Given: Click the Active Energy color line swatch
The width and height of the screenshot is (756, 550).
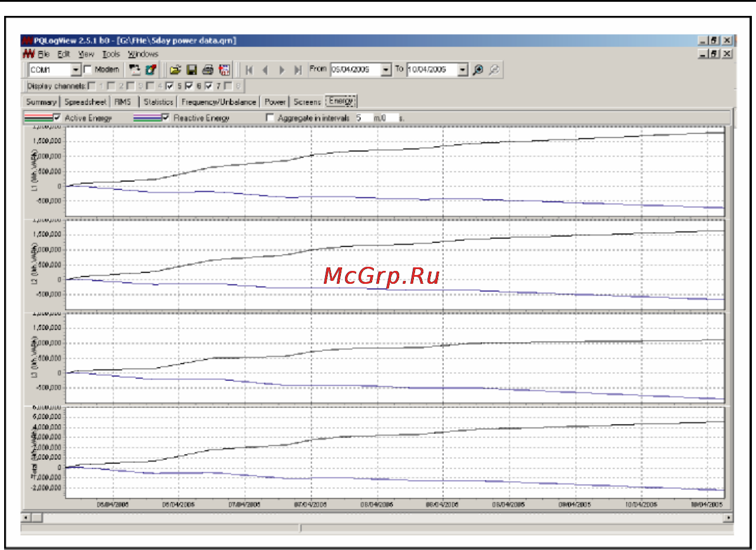Looking at the screenshot, I should [38, 118].
